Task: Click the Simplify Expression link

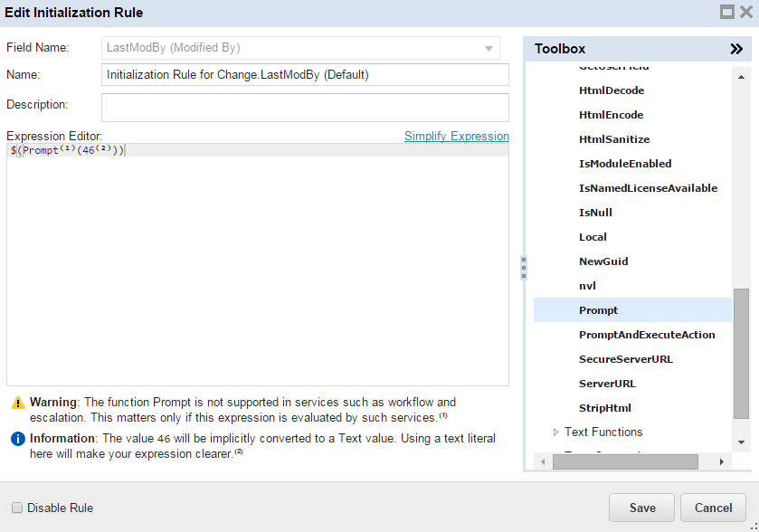Action: [x=456, y=136]
